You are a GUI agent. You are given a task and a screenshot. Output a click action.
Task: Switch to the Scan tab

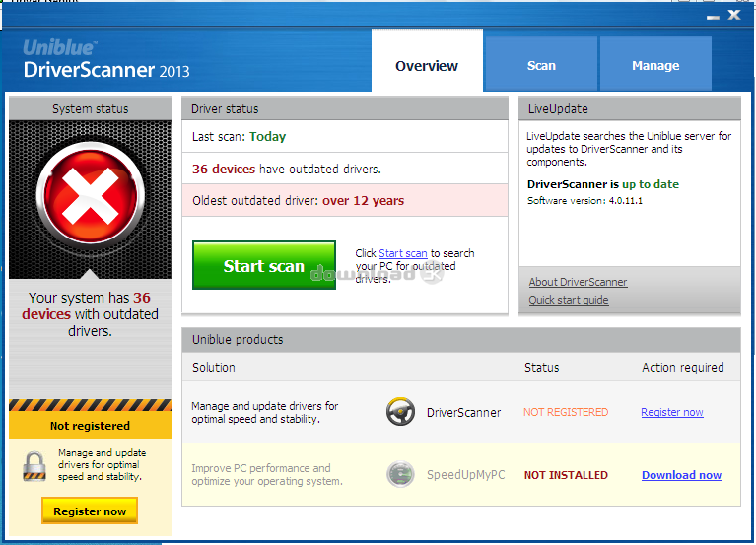click(541, 66)
